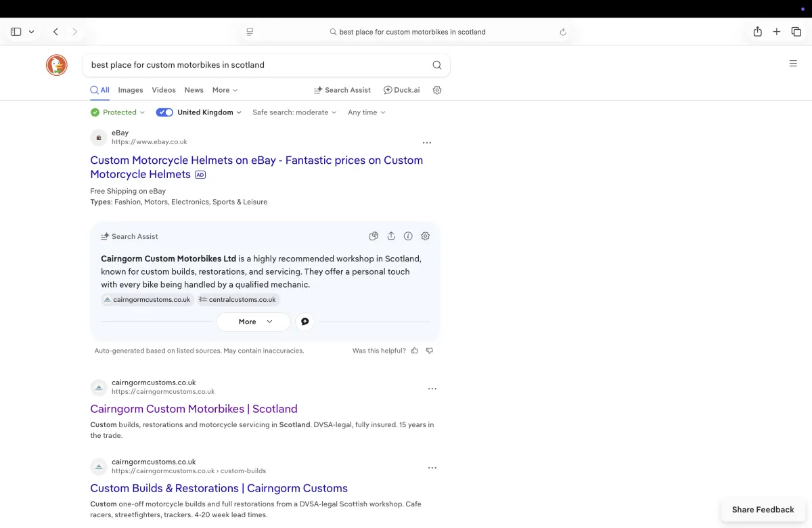Open options menu for the custom-builds result
The image size is (812, 528).
[432, 468]
